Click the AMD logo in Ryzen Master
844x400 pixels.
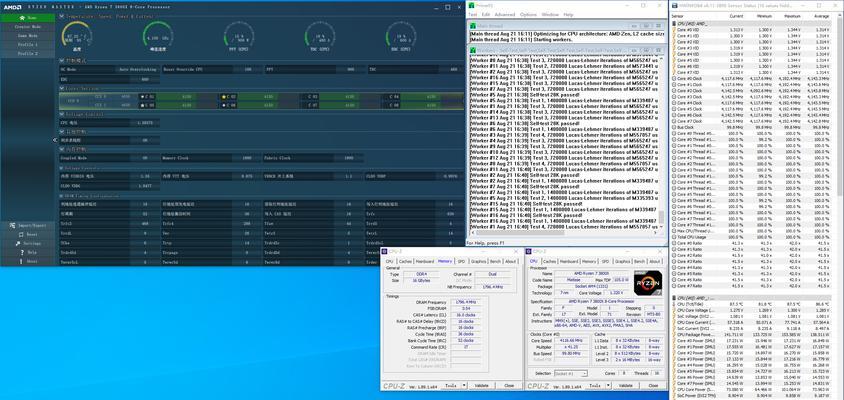(x=13, y=8)
